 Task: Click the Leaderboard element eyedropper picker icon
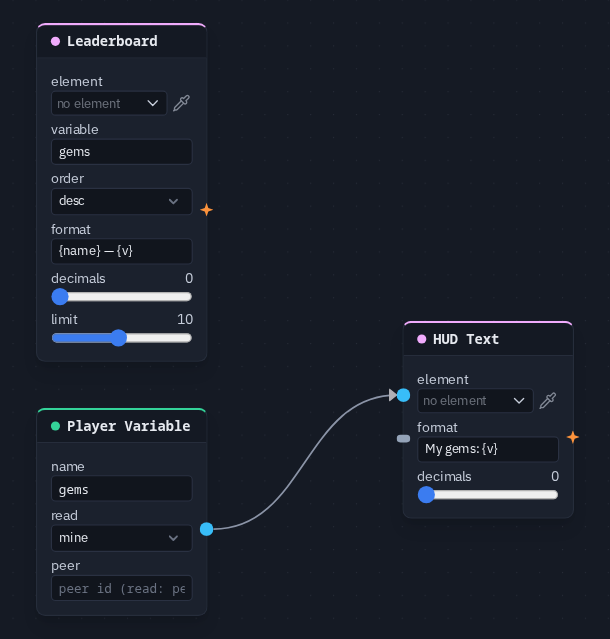click(x=181, y=103)
